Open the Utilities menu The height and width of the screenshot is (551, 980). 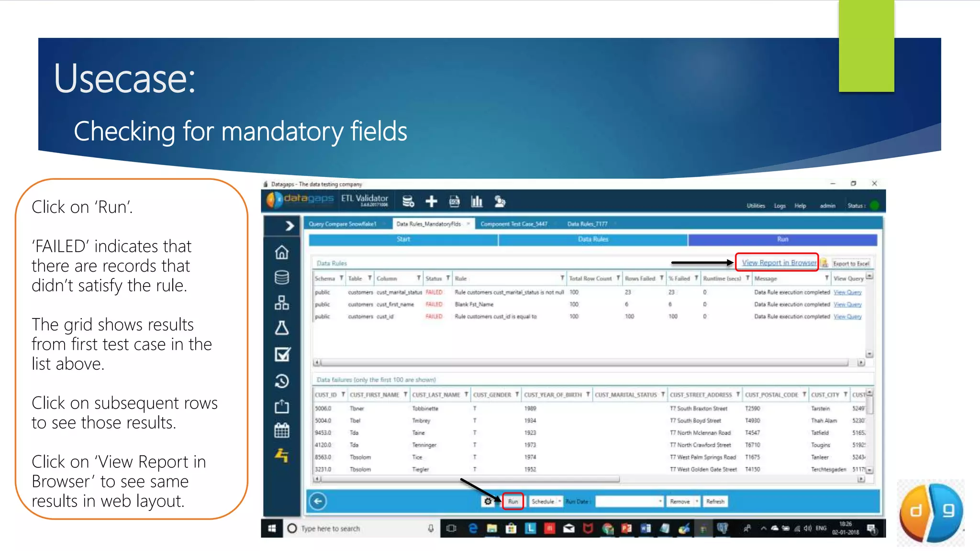[x=756, y=206]
